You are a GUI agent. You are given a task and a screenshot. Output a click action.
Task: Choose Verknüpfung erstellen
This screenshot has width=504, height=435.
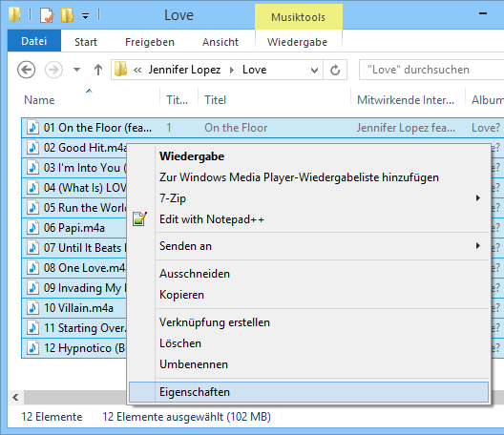[x=308, y=322]
